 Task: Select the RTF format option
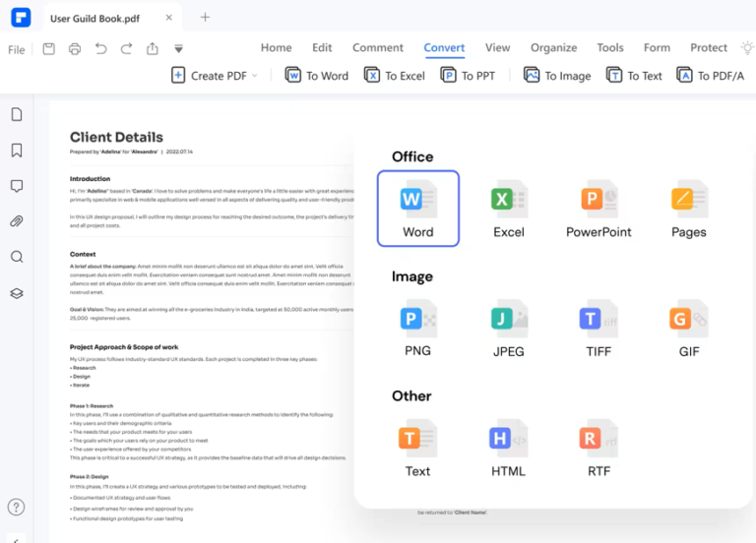[x=598, y=448]
